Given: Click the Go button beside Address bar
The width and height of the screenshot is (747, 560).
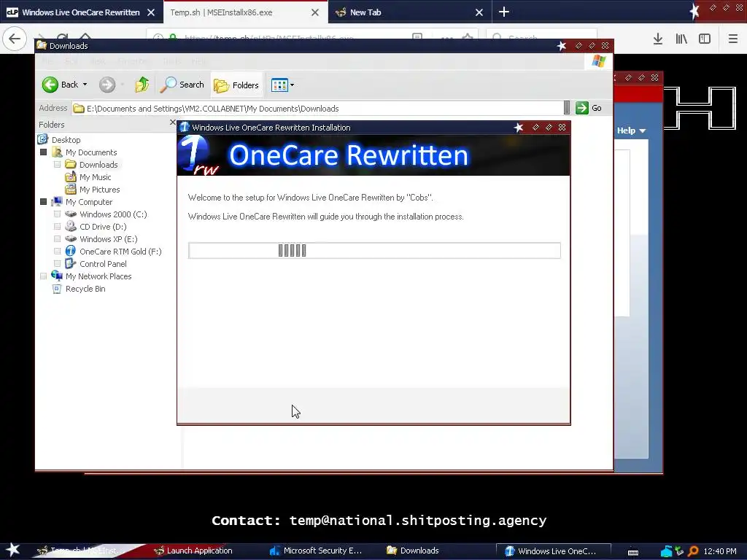Looking at the screenshot, I should tap(589, 108).
